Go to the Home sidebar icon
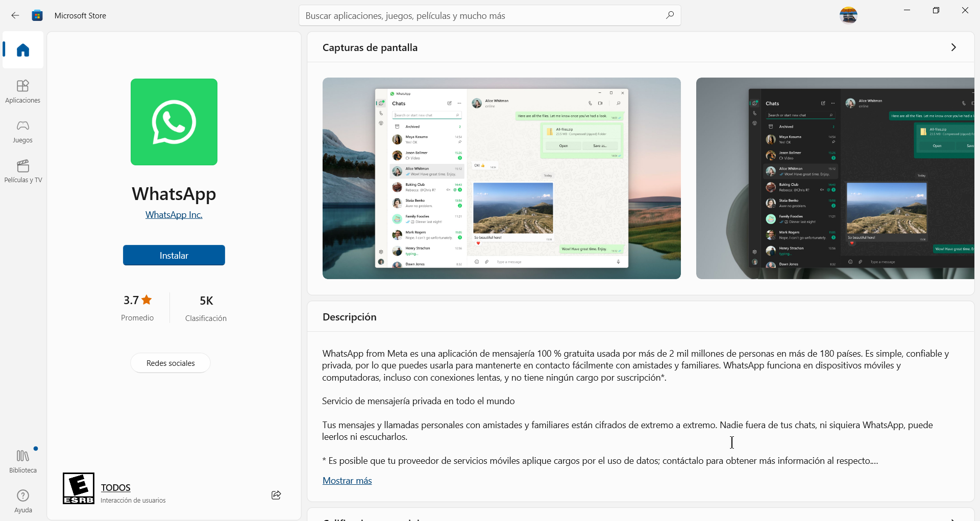 [23, 50]
